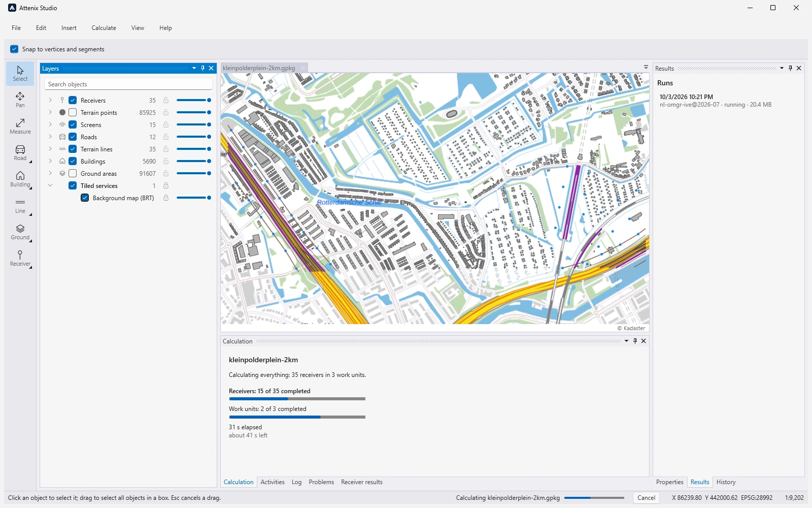Uncheck the Receivers layer visibility
The image size is (812, 508).
[73, 100]
